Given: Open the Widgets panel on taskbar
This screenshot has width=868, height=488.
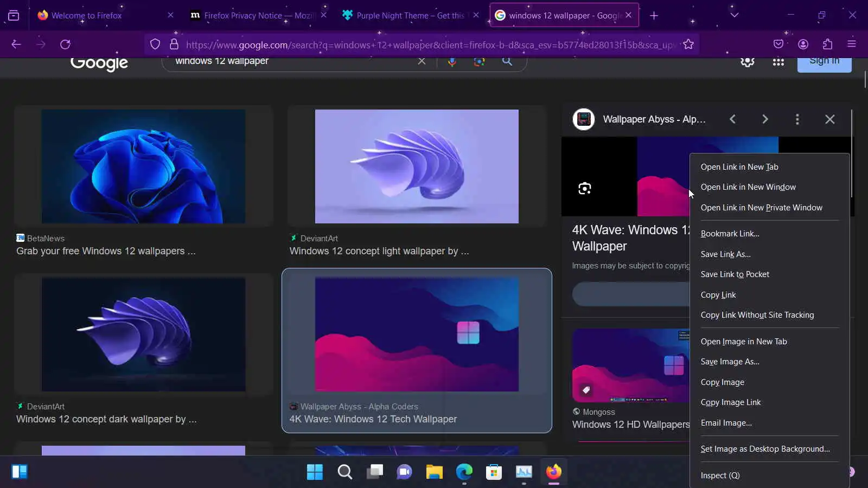Looking at the screenshot, I should tap(20, 472).
